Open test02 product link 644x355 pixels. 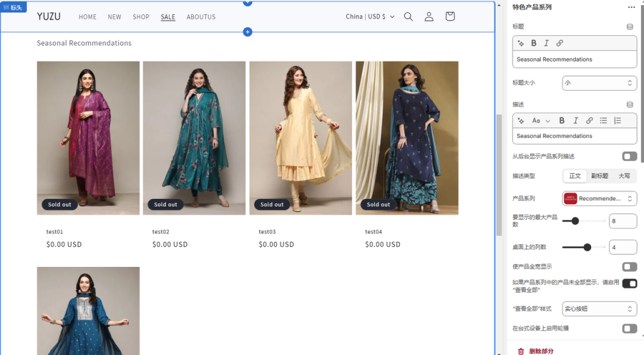tap(160, 232)
